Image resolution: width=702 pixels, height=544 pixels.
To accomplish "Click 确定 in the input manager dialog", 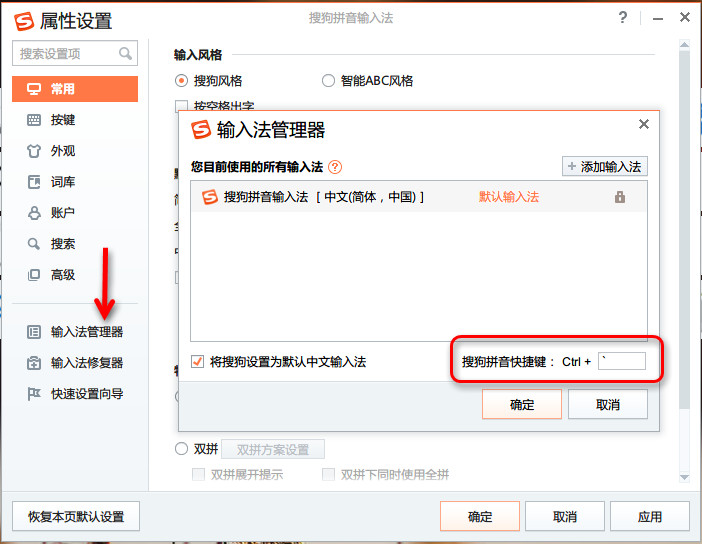I will click(521, 405).
